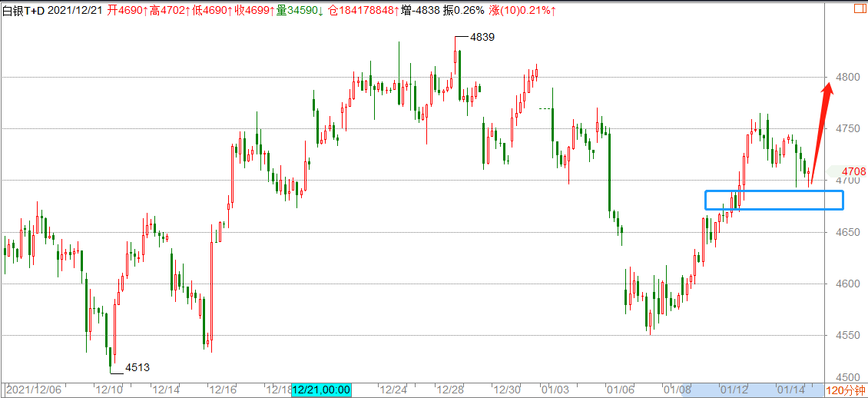The height and width of the screenshot is (398, 868).
Task: Click the 12/10 date on time axis
Action: click(108, 390)
